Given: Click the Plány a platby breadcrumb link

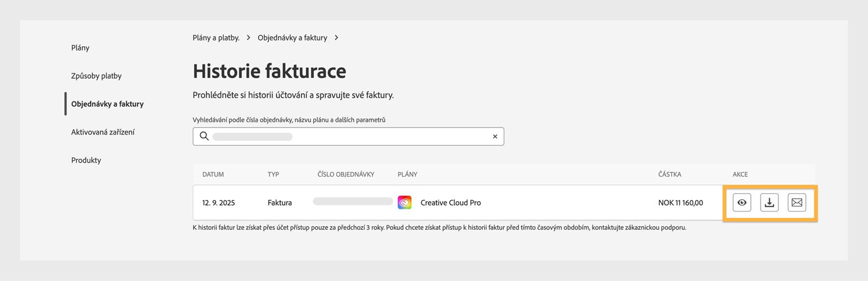Looking at the screenshot, I should [216, 37].
